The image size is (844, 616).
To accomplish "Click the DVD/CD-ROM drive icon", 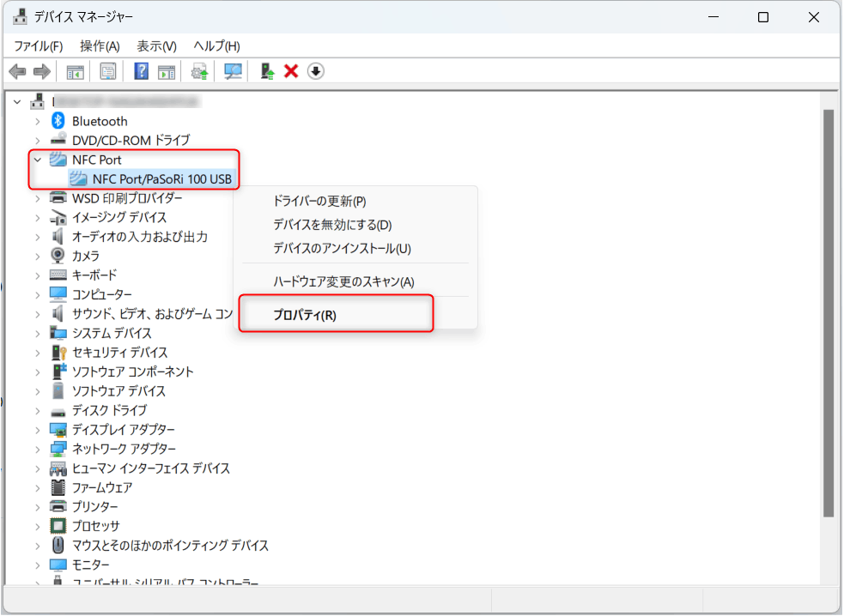I will pos(58,140).
